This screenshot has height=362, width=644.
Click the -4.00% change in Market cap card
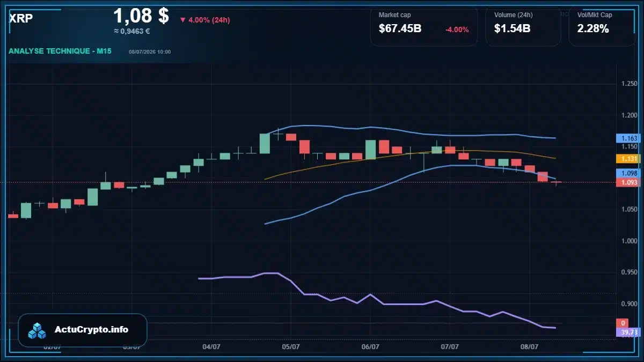point(457,29)
